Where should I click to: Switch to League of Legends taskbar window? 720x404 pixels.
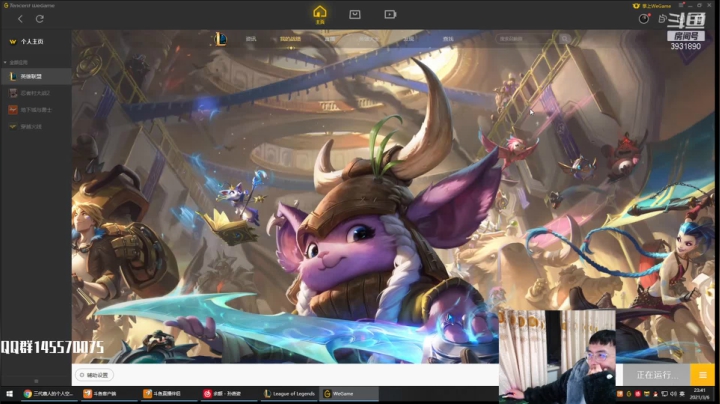pyautogui.click(x=289, y=394)
